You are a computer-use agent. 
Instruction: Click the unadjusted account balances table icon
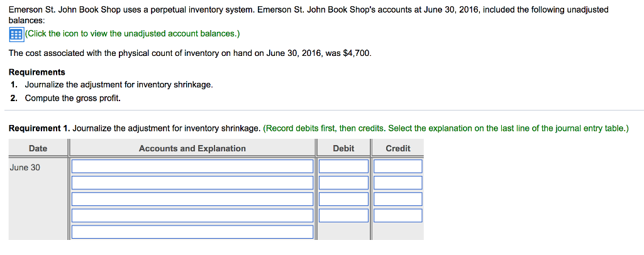[x=16, y=34]
